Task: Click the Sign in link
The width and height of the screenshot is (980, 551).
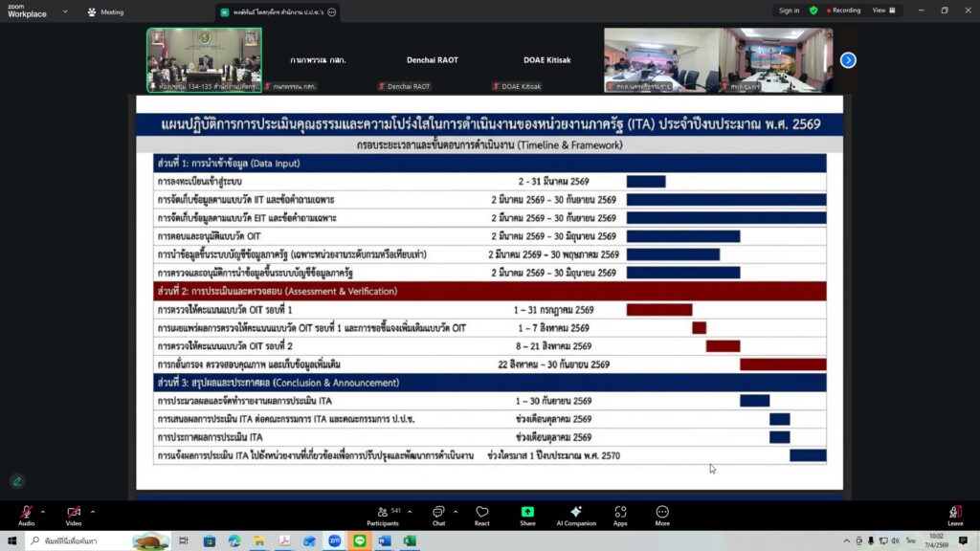Action: tap(789, 11)
